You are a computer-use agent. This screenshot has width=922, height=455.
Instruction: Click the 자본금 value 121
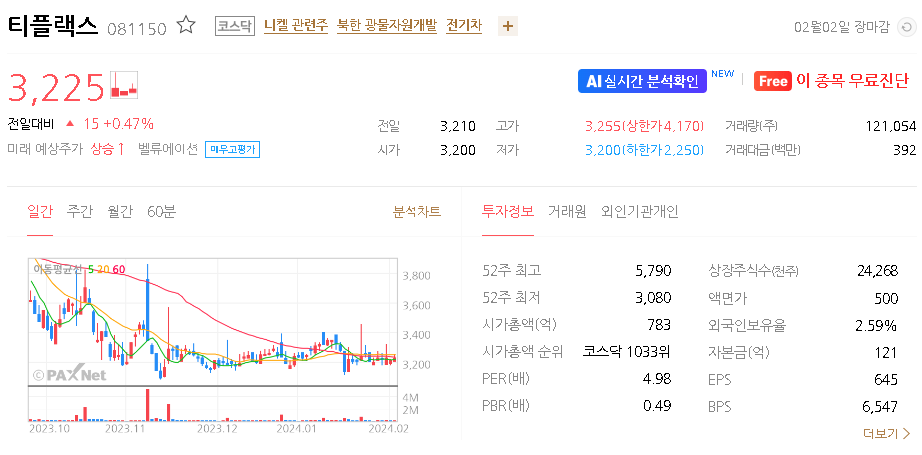coord(887,352)
